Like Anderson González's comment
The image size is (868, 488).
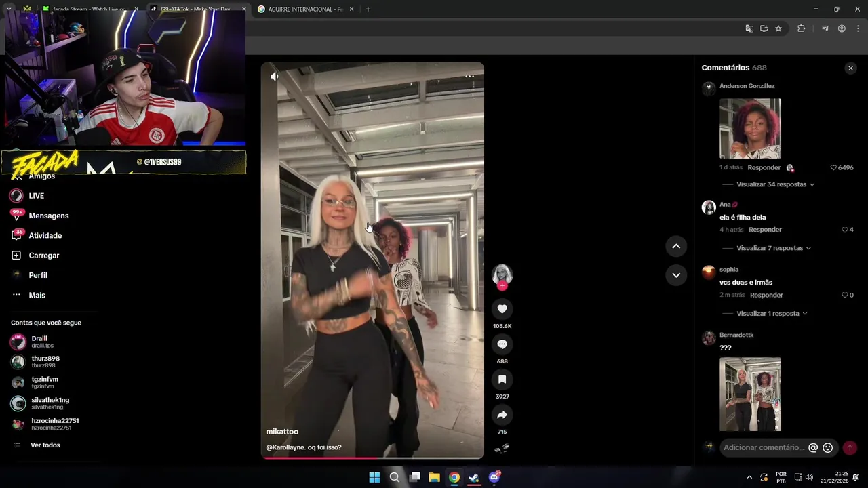[833, 167]
